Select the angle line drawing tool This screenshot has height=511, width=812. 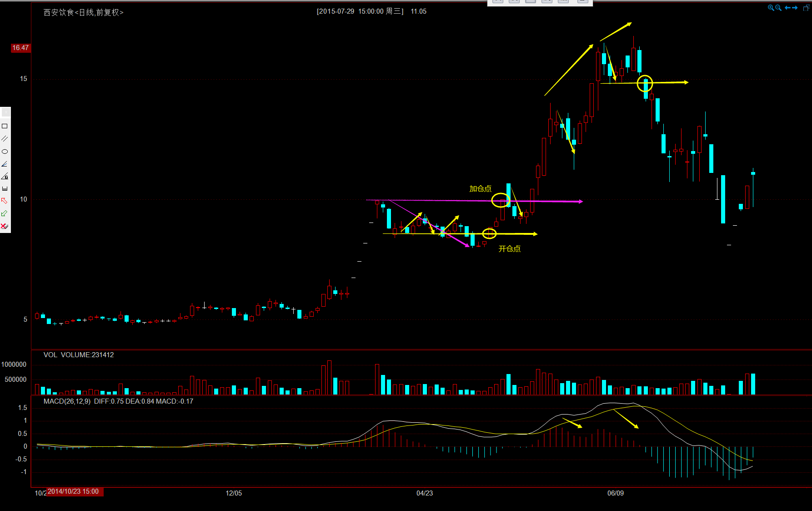[x=5, y=164]
